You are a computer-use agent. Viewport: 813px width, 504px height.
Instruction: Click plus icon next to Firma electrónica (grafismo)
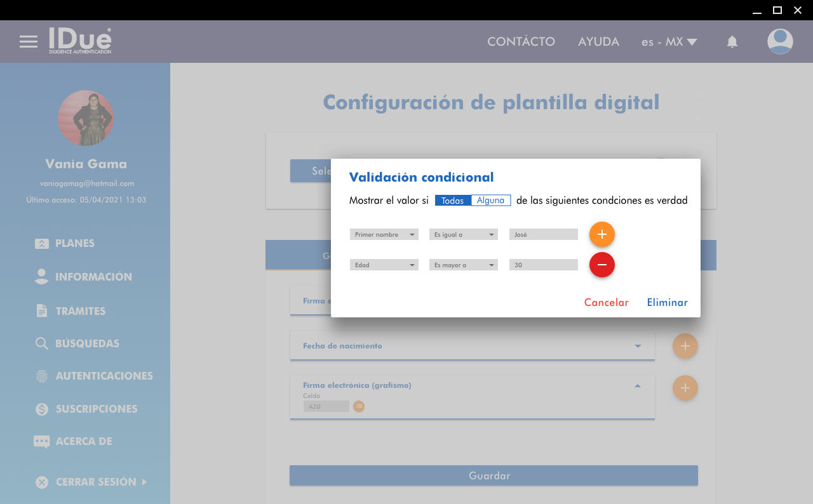click(x=685, y=388)
